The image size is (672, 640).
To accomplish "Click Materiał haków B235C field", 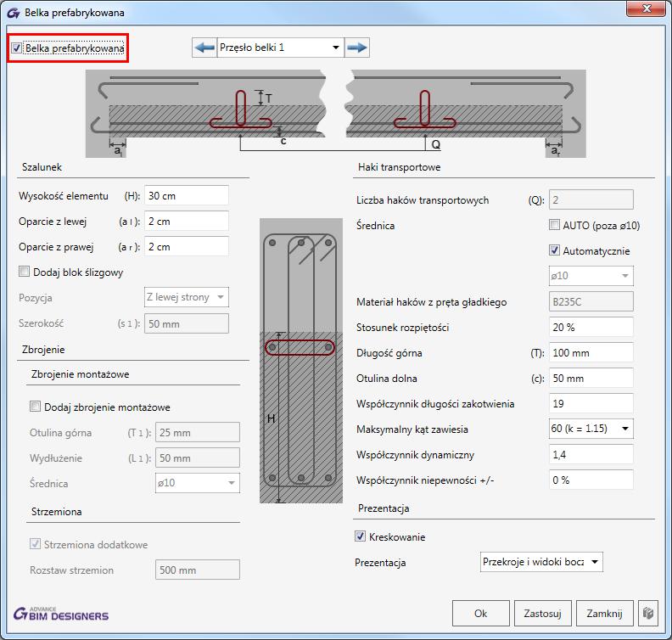I will [591, 301].
